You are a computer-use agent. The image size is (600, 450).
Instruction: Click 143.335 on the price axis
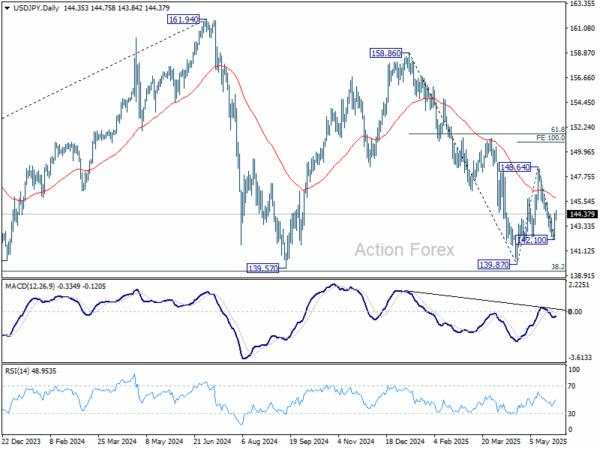(582, 227)
